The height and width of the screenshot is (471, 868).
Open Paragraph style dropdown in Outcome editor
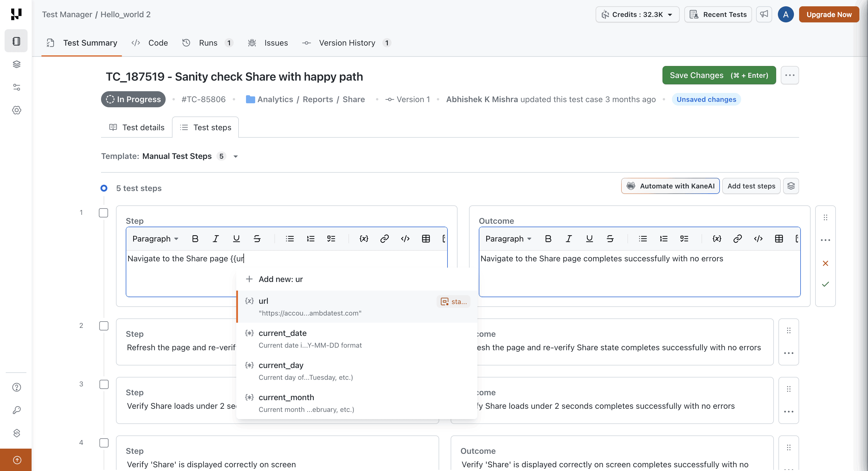point(508,239)
